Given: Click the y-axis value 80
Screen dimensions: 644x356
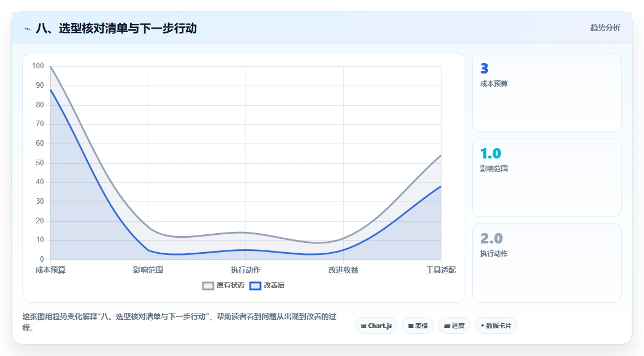Looking at the screenshot, I should click(40, 105).
